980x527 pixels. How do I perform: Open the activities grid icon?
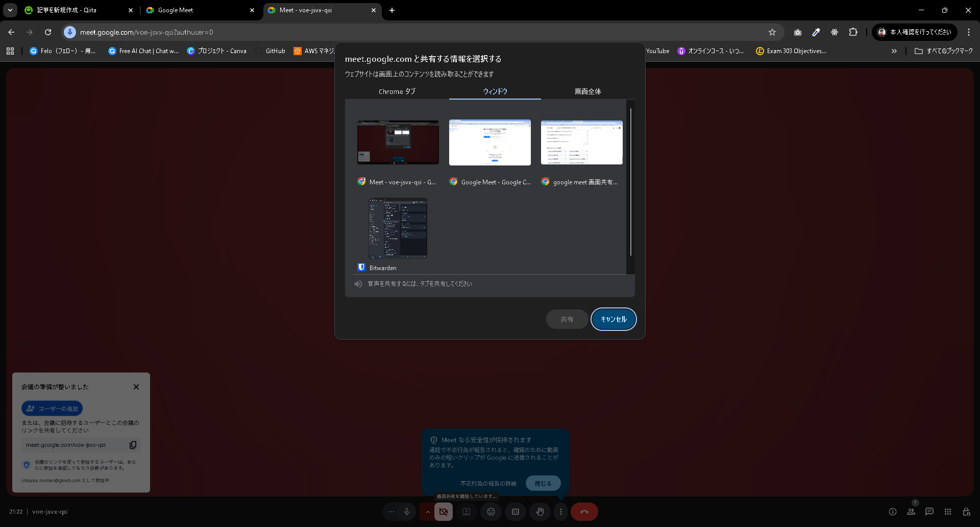click(x=948, y=512)
